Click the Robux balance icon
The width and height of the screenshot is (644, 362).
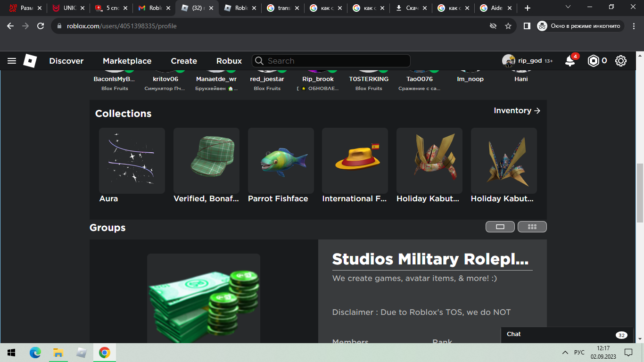pyautogui.click(x=593, y=61)
